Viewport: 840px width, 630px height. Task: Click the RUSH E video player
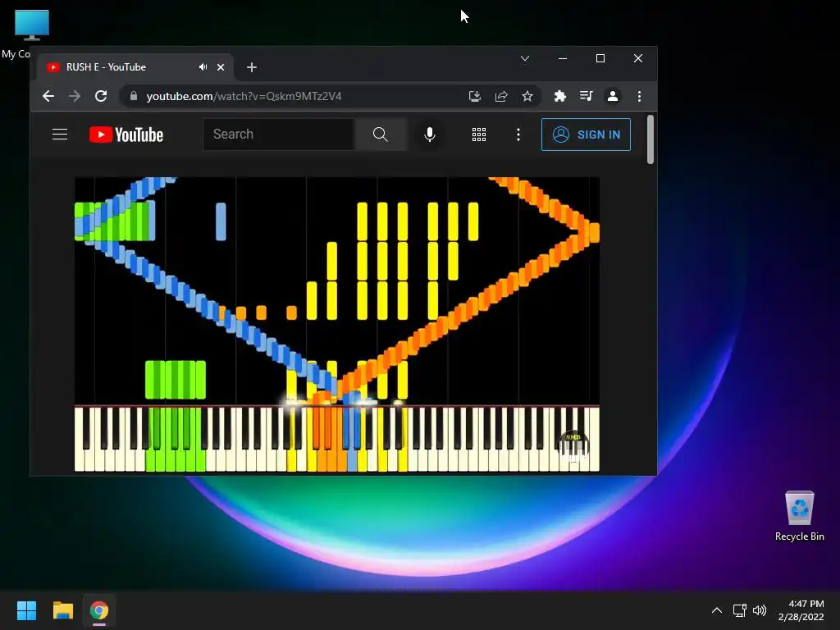(337, 325)
